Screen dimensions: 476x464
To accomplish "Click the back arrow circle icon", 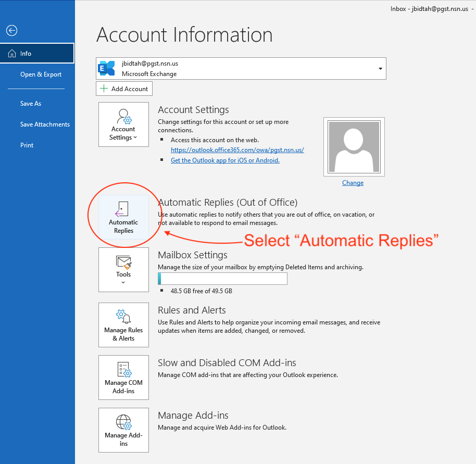I will coord(11,30).
